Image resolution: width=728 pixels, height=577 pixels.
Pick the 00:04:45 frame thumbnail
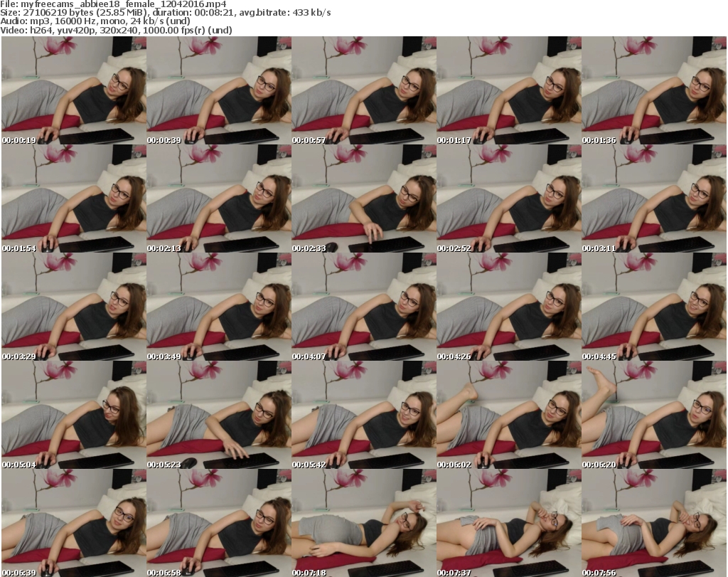coord(654,307)
